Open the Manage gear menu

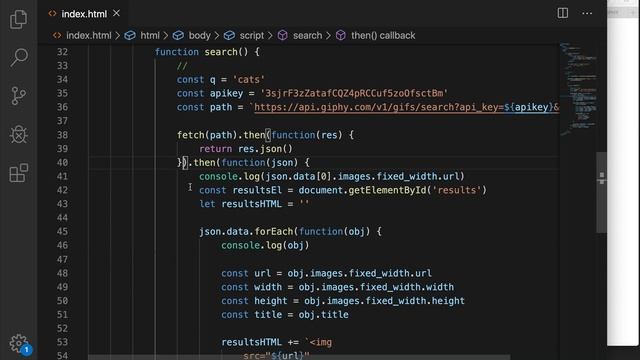click(x=19, y=344)
